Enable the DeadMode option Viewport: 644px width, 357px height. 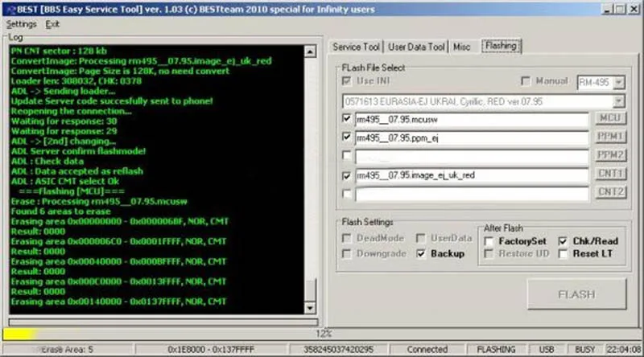click(347, 238)
